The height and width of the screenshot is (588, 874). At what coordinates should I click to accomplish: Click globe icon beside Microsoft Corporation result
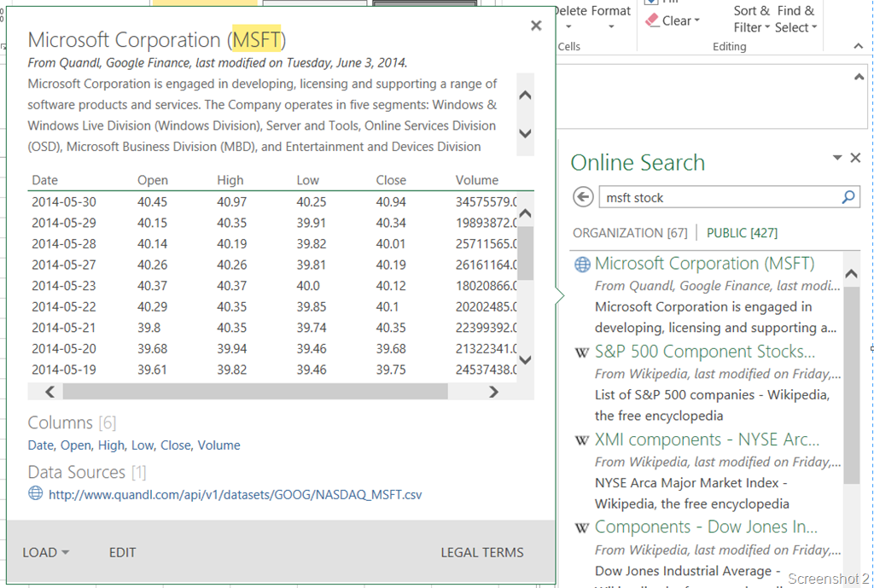point(582,265)
